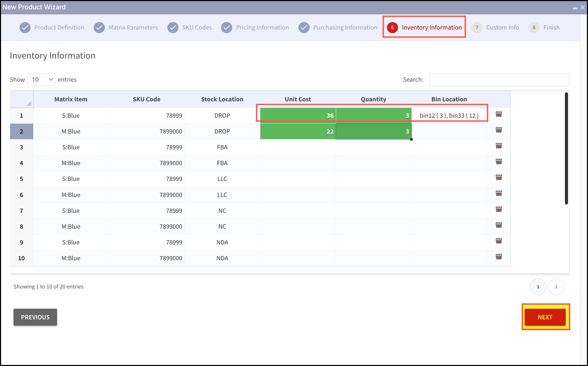Select all cells via table corner
Image resolution: width=588 pixels, height=366 pixels.
pyautogui.click(x=22, y=99)
